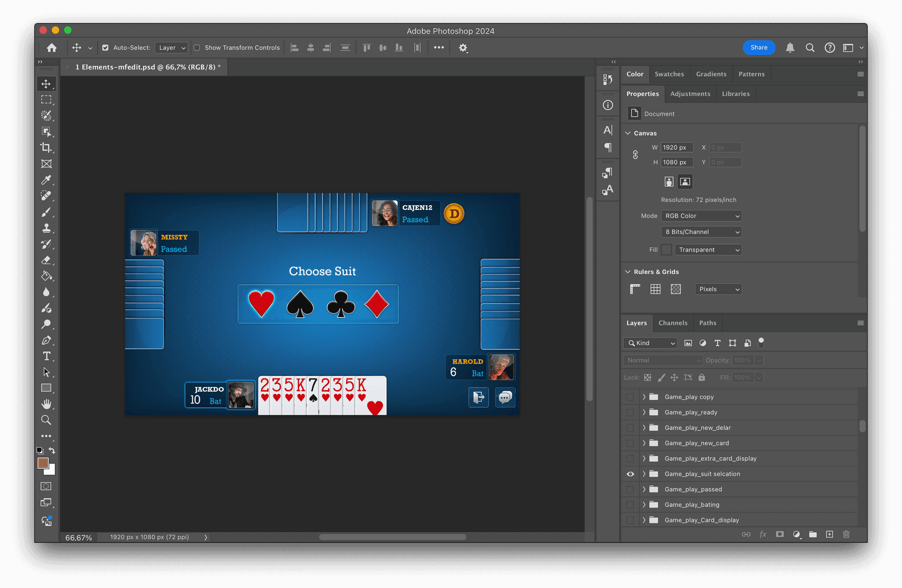902x588 pixels.
Task: Select the Clone Stamp tool
Action: (46, 228)
